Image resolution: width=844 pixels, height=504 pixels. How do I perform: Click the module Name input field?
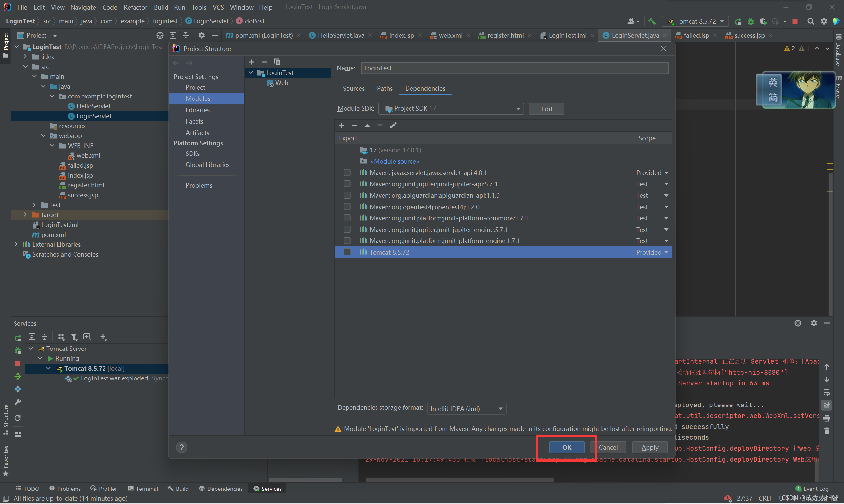pos(514,68)
